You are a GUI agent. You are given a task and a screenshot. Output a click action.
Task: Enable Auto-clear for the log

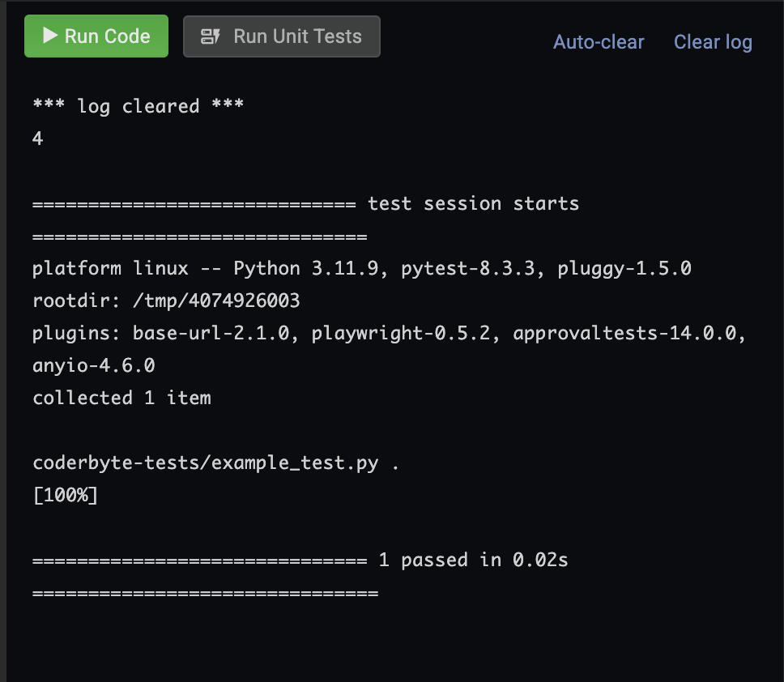pos(599,42)
